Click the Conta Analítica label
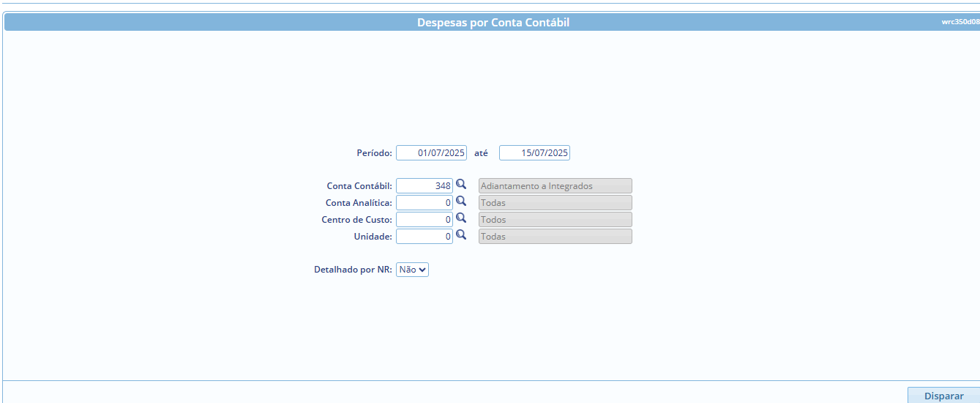Viewport: 980px width, 403px height. coord(359,203)
